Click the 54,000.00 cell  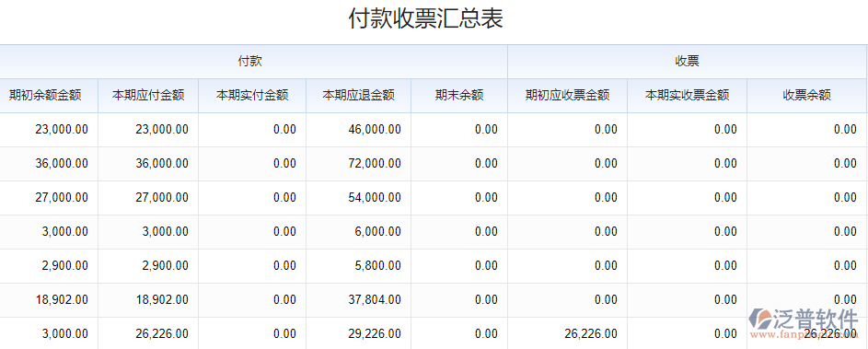coord(375,198)
